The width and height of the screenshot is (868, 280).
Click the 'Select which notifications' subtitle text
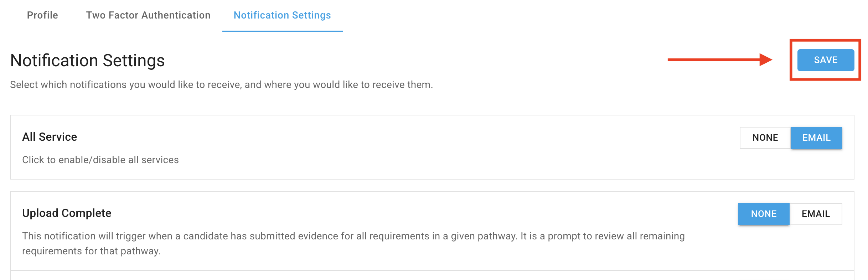[x=221, y=85]
